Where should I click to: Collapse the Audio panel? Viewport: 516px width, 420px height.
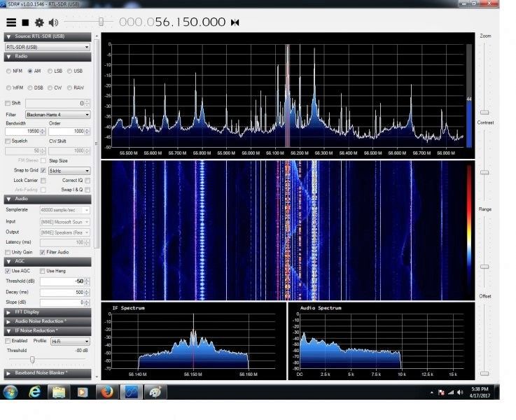(48, 199)
